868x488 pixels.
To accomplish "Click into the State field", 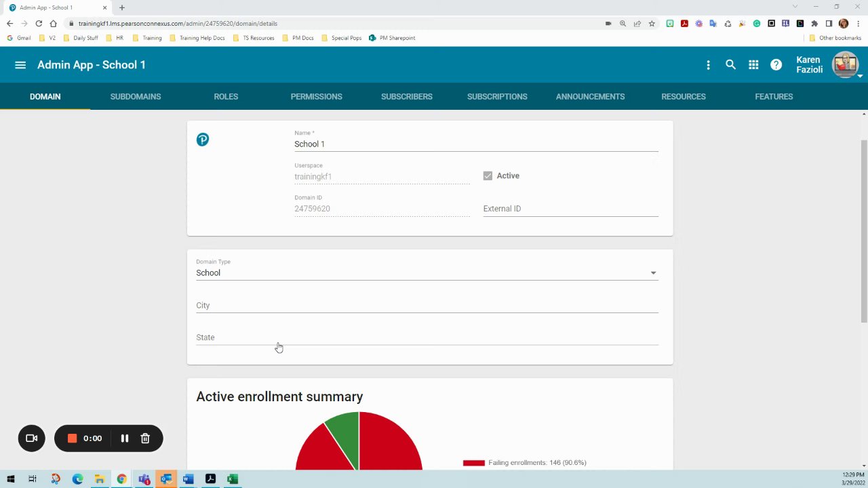I will (x=427, y=338).
